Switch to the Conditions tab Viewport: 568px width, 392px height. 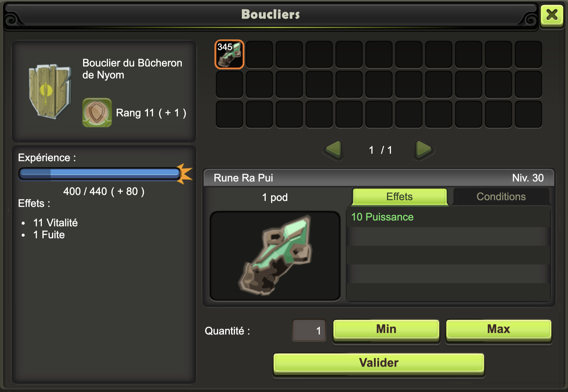pos(501,197)
